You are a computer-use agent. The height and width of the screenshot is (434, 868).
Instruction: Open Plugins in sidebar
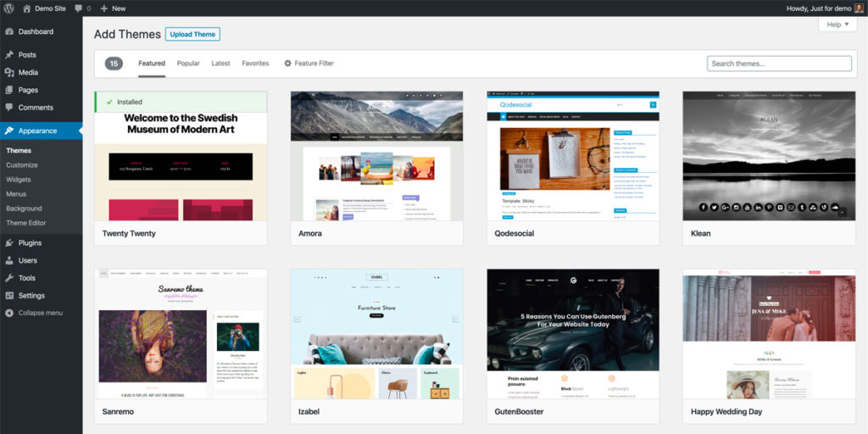pos(30,242)
